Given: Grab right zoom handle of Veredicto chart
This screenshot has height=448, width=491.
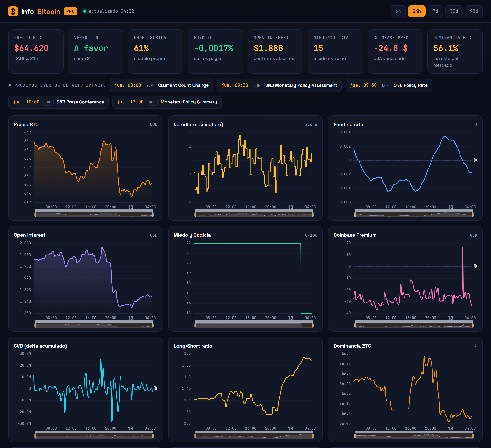Looking at the screenshot, I should (x=312, y=215).
